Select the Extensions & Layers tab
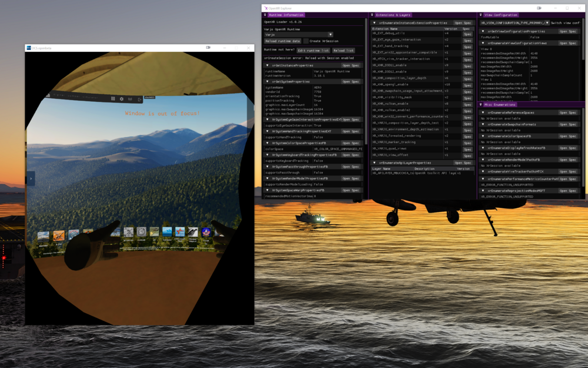Image resolution: width=588 pixels, height=368 pixels. click(393, 15)
